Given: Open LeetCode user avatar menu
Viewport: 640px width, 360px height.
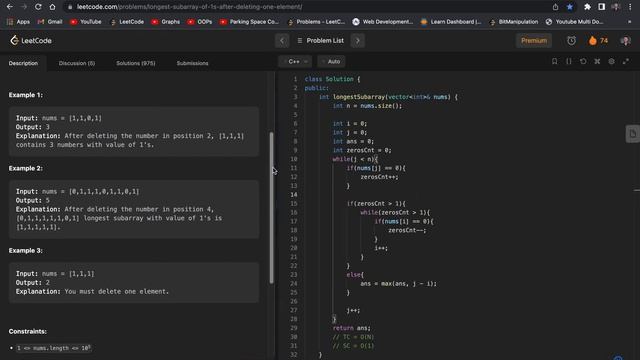Looking at the screenshot, I should tap(625, 40).
